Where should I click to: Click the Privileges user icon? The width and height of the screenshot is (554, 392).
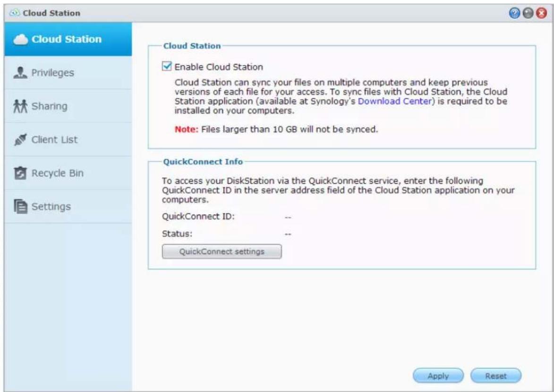(x=20, y=73)
